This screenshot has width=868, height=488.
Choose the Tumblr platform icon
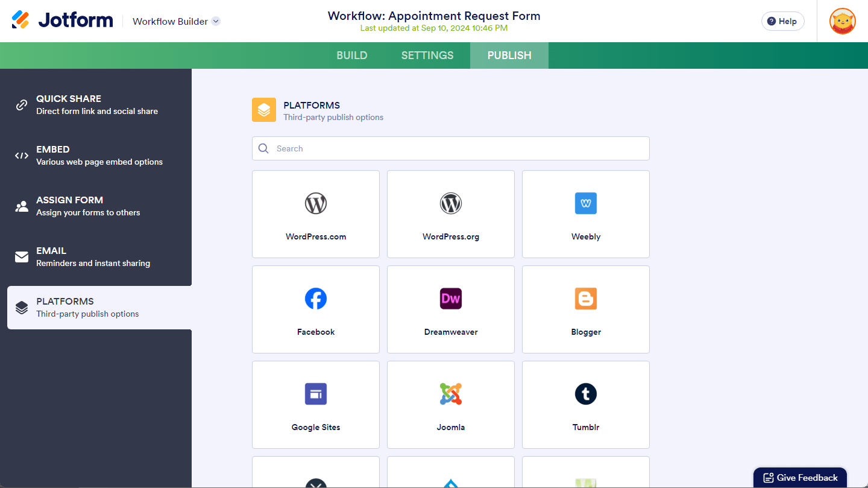[x=586, y=394]
